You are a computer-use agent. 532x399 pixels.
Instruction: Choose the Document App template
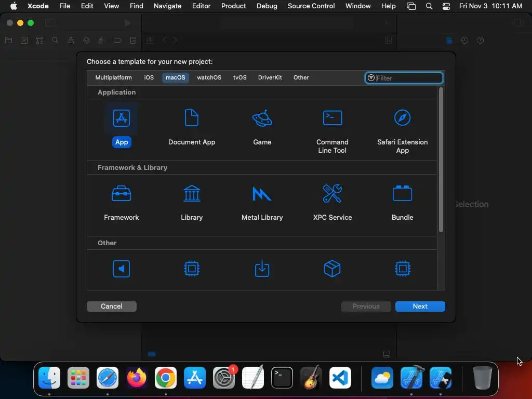tap(192, 128)
